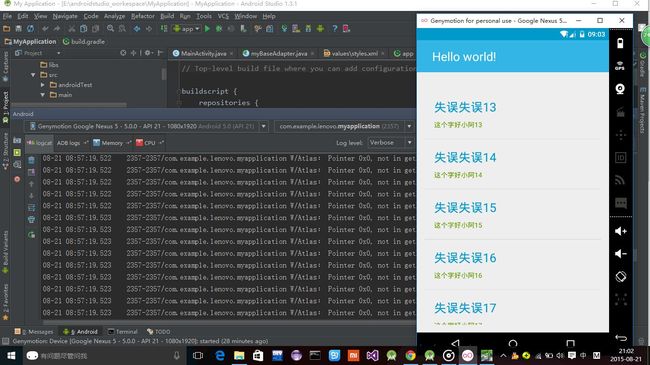Viewport: 650px width, 365px height.
Task: Click the Paste icon in toolbar
Action: point(95,29)
